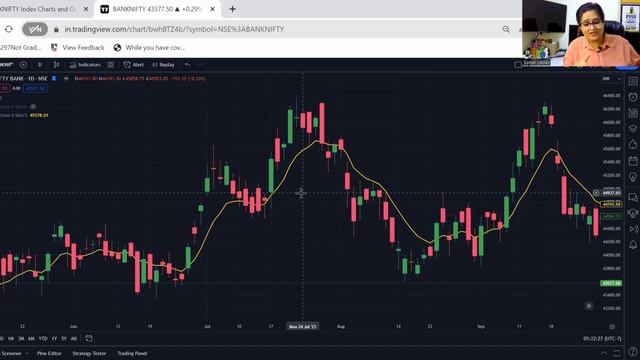
Task: Open a new browser tab
Action: click(x=232, y=9)
